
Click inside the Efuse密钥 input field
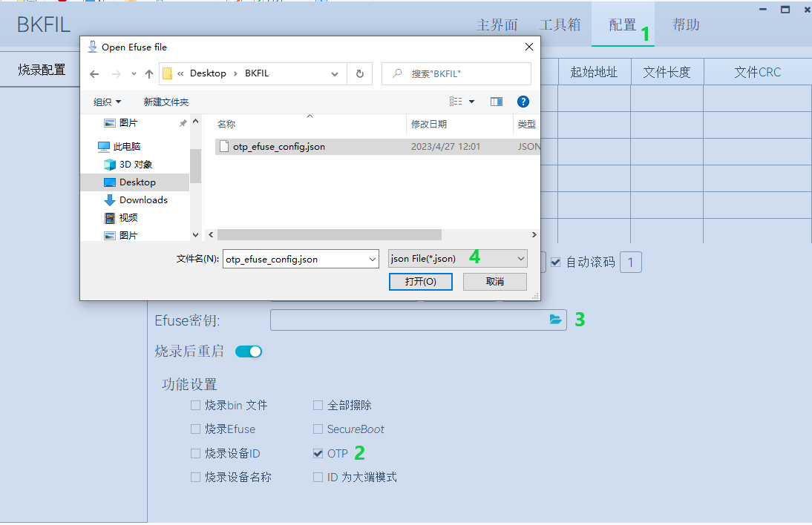(408, 319)
